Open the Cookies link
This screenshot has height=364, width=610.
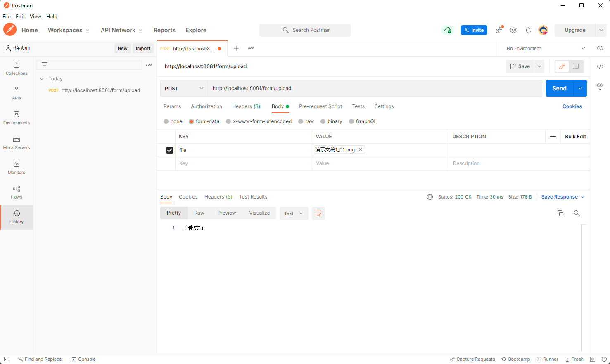pos(572,106)
